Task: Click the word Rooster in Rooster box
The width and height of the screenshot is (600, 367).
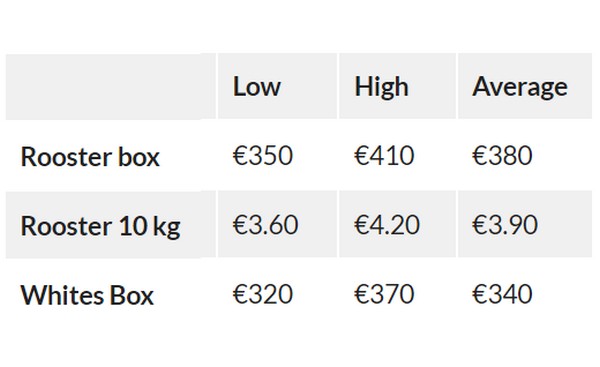Action: (66, 157)
